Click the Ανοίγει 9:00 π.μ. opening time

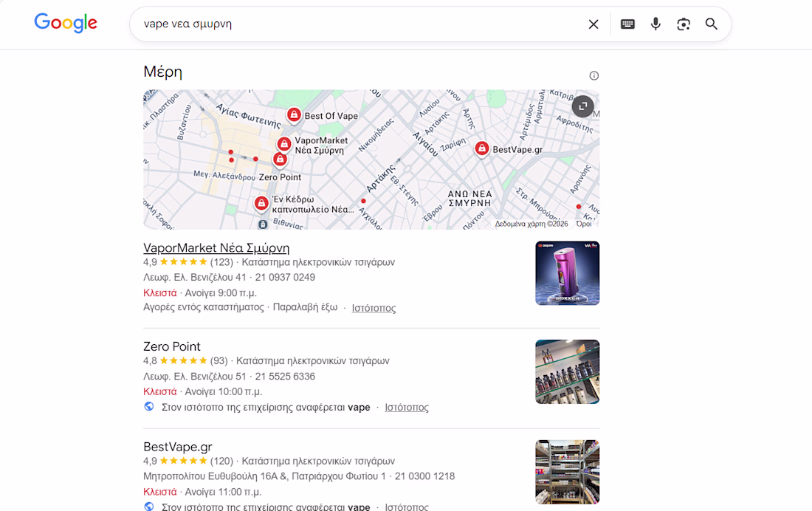point(221,293)
